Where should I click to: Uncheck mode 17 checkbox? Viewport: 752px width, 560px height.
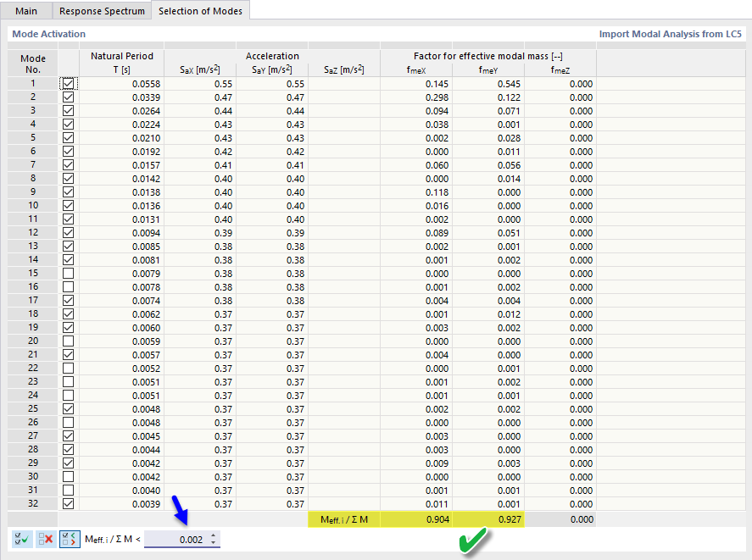68,300
